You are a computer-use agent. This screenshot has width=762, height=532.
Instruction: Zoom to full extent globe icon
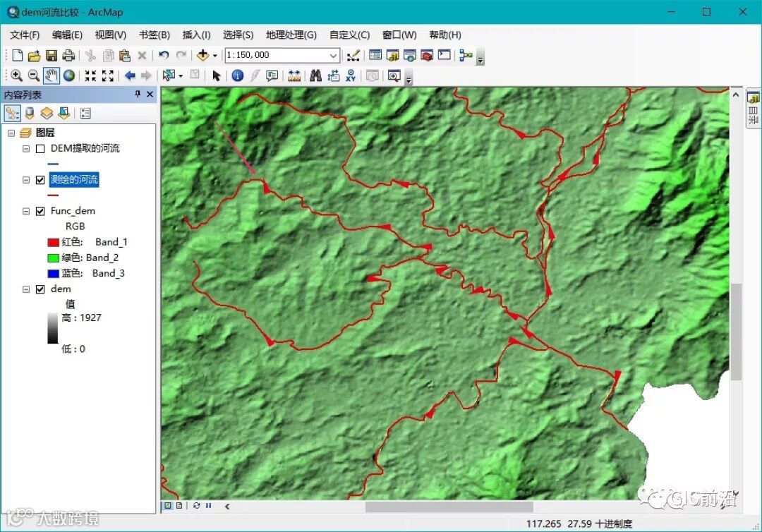[x=69, y=75]
